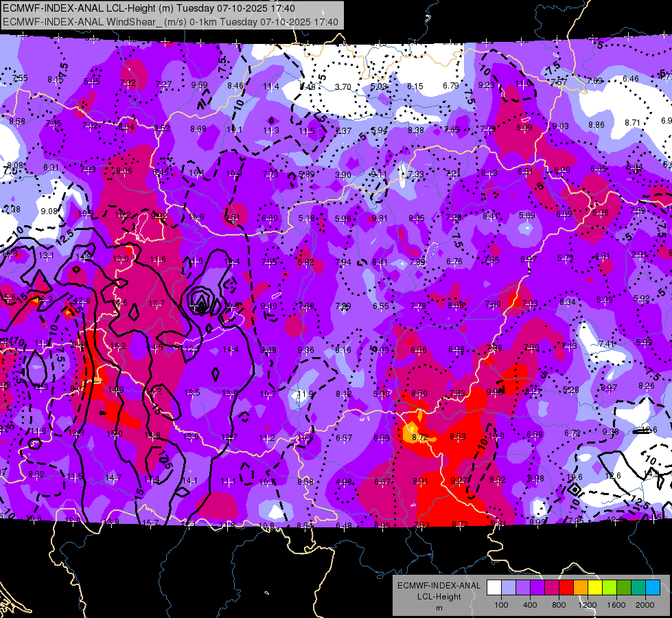Click the orange legend swatch
Screen dimensions: 672x618
tap(580, 588)
